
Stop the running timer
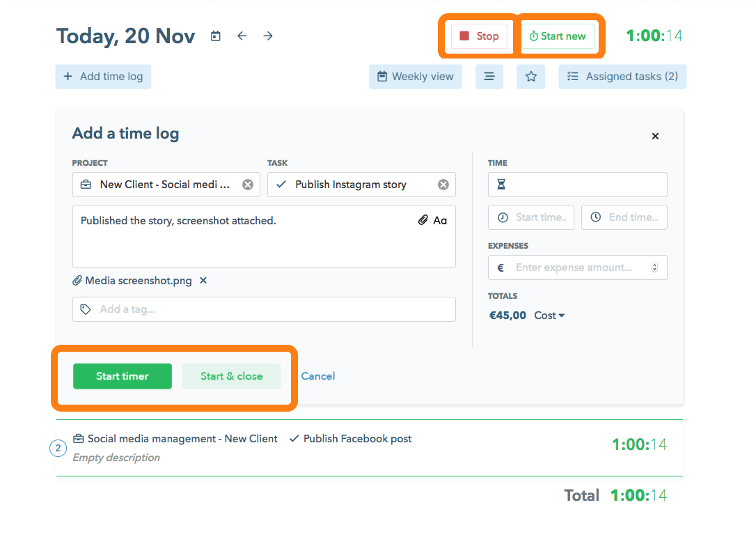click(x=479, y=36)
